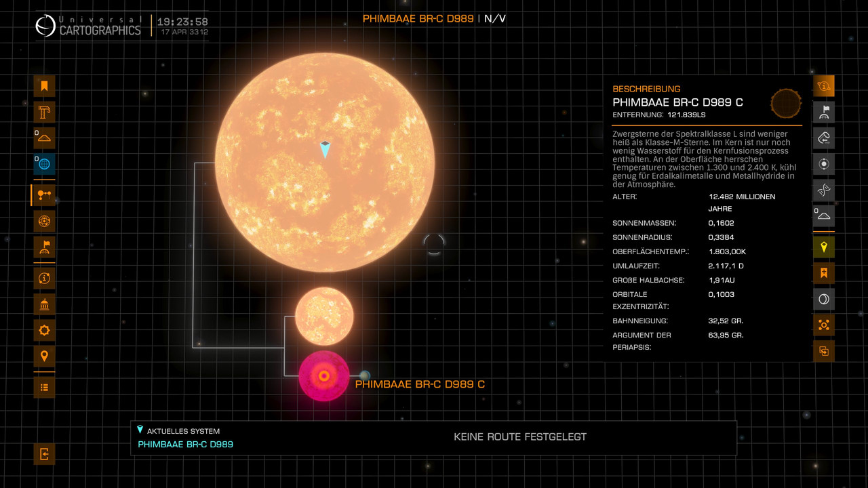Click the crescent circle icon in right panel

(x=824, y=299)
